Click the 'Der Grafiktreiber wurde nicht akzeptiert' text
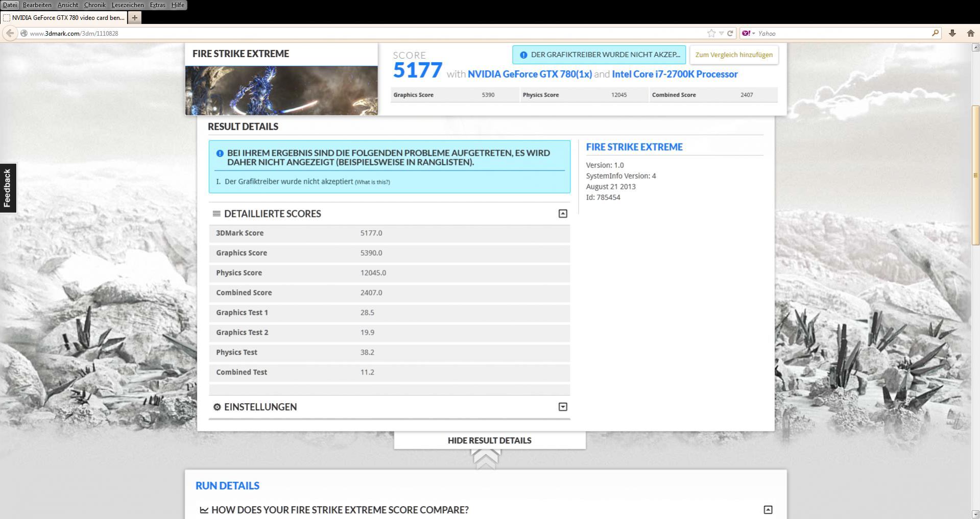 [x=289, y=182]
